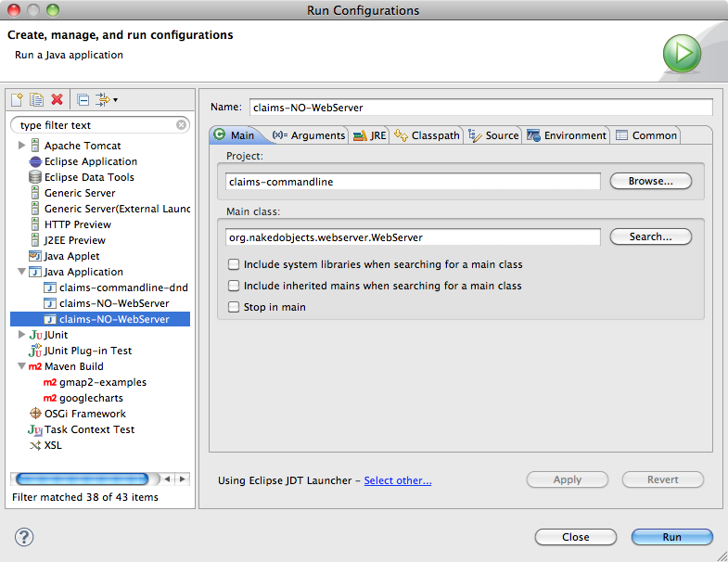Collapse the Java Application tree node
The width and height of the screenshot is (728, 562).
21,272
